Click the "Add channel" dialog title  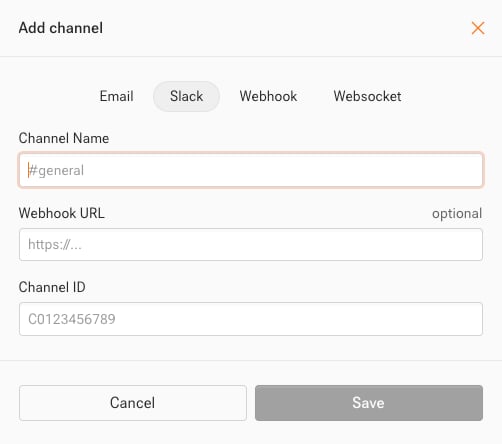tap(61, 28)
